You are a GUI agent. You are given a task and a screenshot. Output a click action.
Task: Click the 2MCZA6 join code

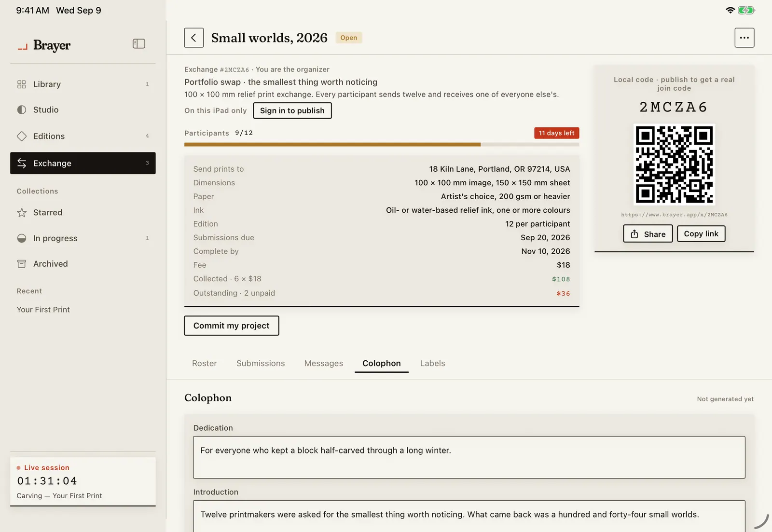[x=674, y=107]
